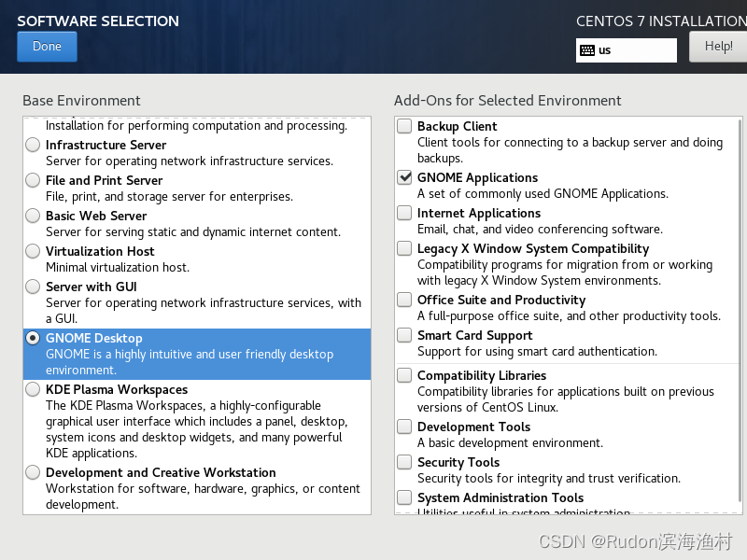Enable Legacy X Window System Compatibility

[404, 248]
